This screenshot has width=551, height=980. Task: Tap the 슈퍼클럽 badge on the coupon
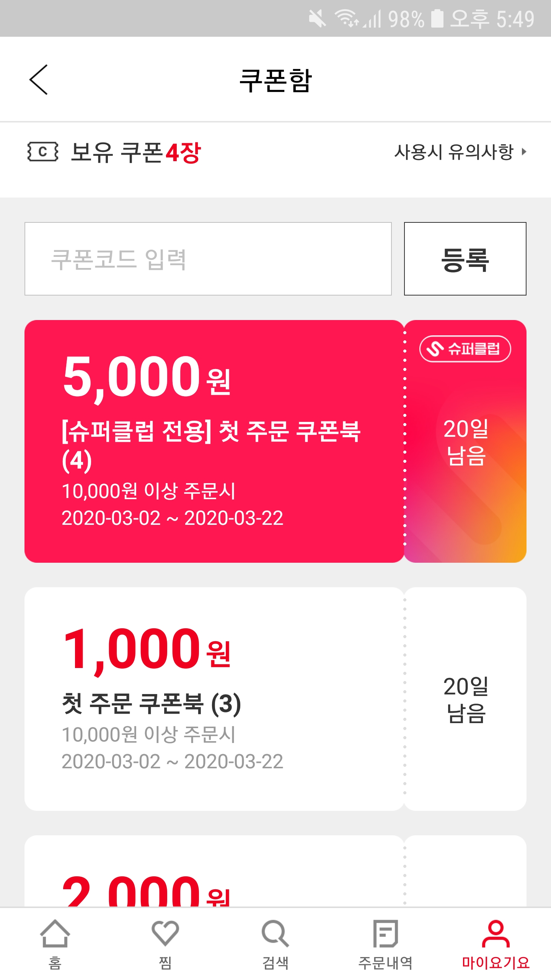coord(465,349)
